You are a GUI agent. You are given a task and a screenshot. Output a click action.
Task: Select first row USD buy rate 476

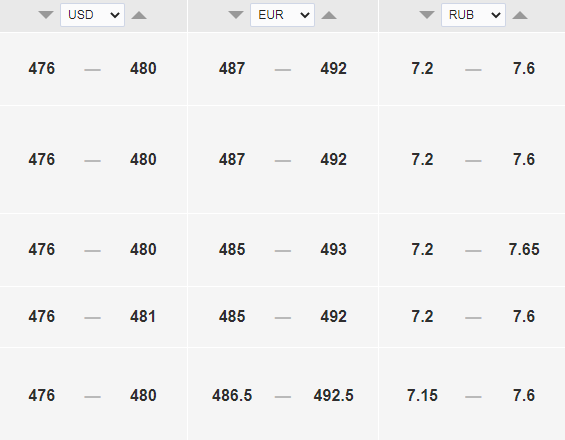coord(42,68)
